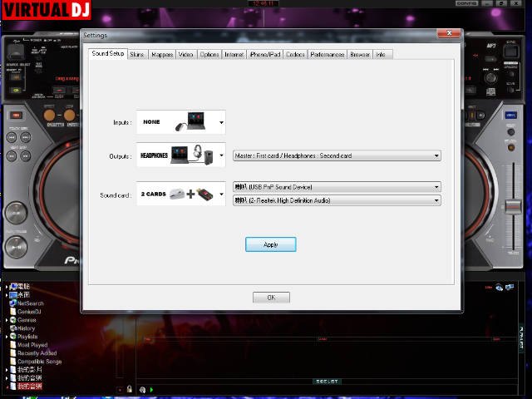Click the padlock icon below the folder tree
The image size is (532, 399).
coord(130,389)
